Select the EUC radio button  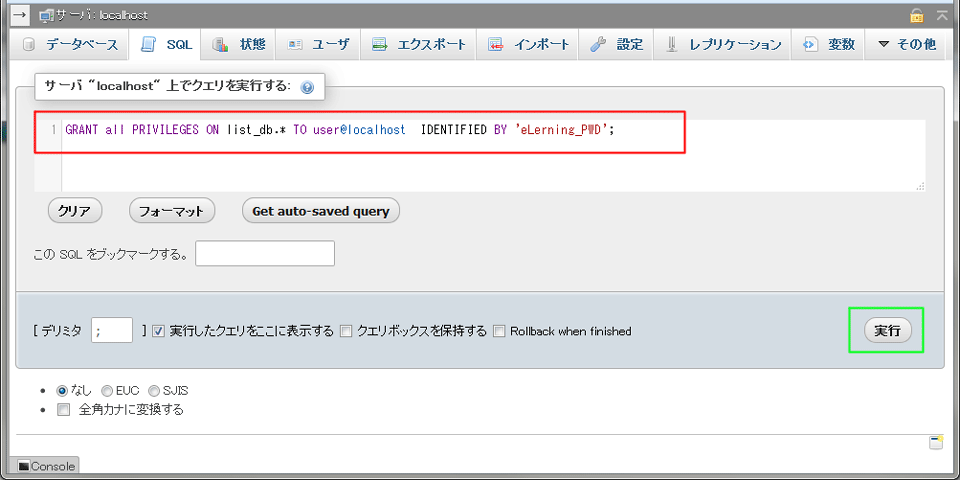[107, 391]
